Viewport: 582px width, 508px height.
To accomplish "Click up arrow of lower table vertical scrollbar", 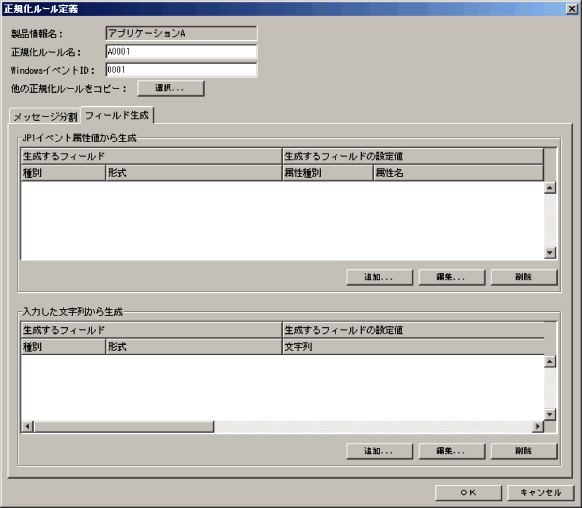I will [550, 361].
